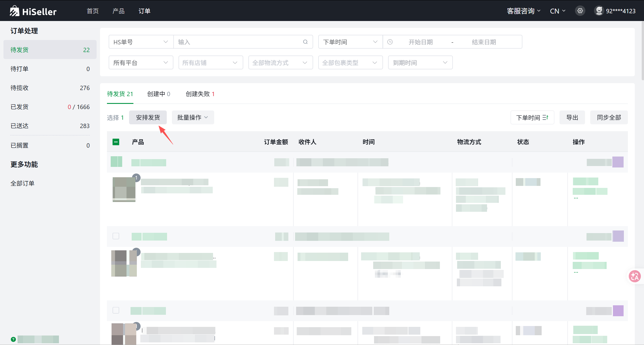Check the third order's checkbox

[x=116, y=310]
